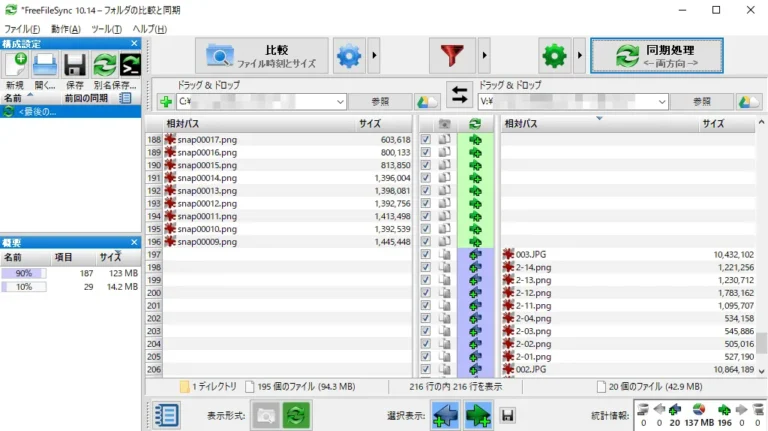Click the Save as batch job icon
The height and width of the screenshot is (431, 768).
[x=131, y=65]
